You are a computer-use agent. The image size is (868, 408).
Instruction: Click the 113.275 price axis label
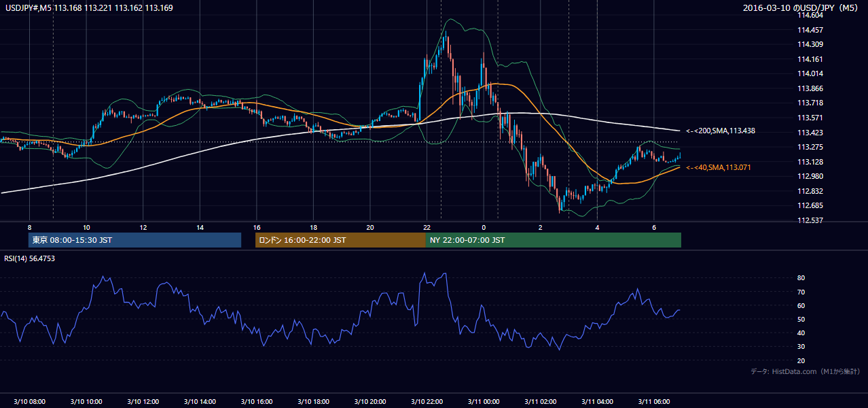pyautogui.click(x=811, y=147)
